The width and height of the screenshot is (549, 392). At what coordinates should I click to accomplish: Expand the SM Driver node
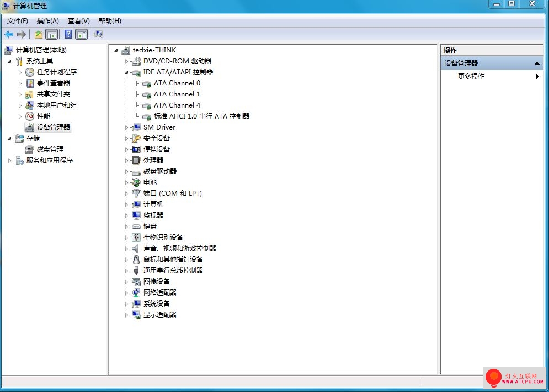[127, 128]
